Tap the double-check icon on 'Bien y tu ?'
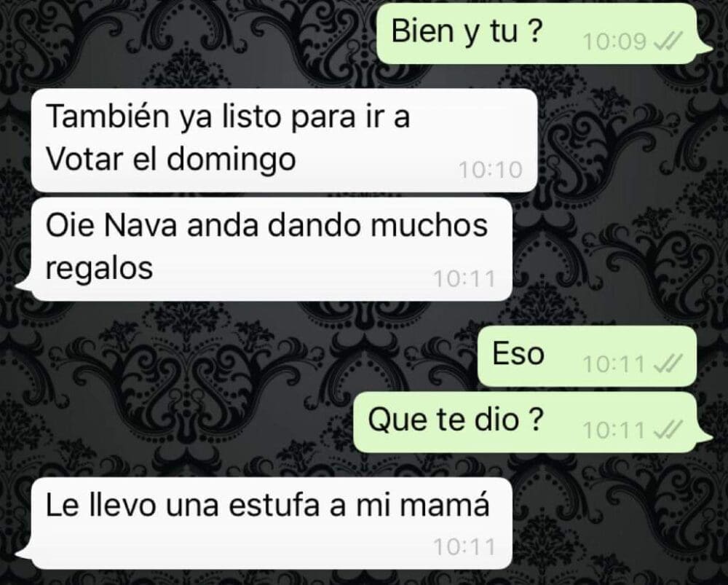This screenshot has height=585, width=728. point(668,42)
